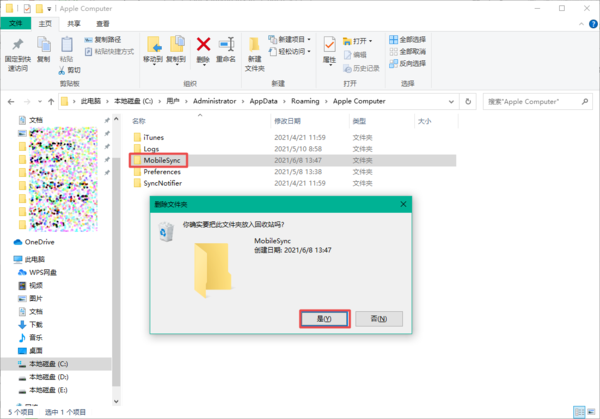The image size is (600, 419).
Task: Click the forward navigation arrow
Action: tap(27, 101)
